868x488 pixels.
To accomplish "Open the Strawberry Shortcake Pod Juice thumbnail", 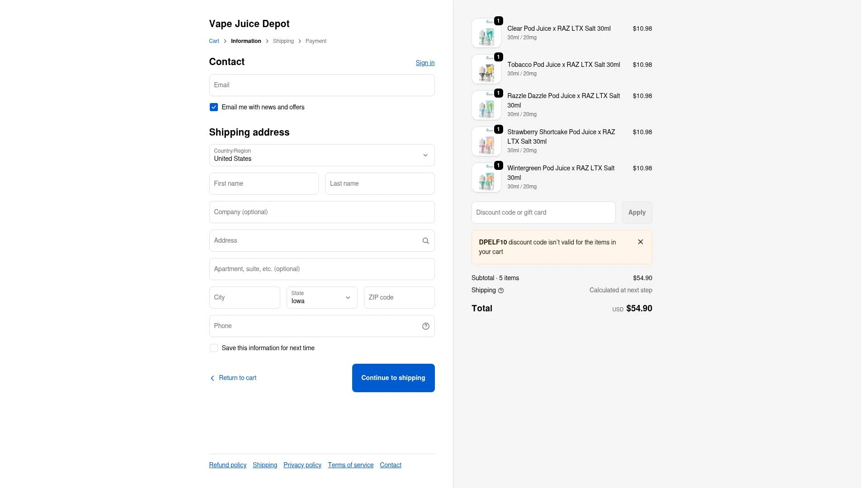I will click(x=486, y=141).
